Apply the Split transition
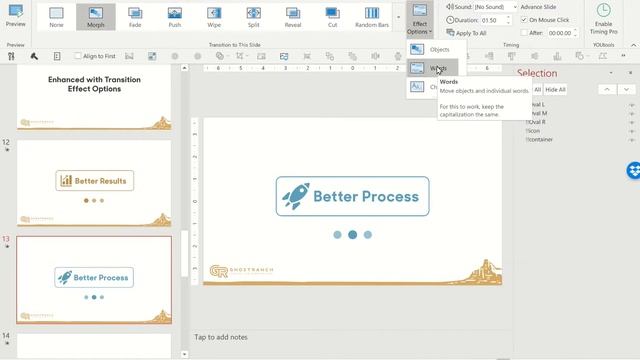Image resolution: width=640 pixels, height=360 pixels. (253, 17)
